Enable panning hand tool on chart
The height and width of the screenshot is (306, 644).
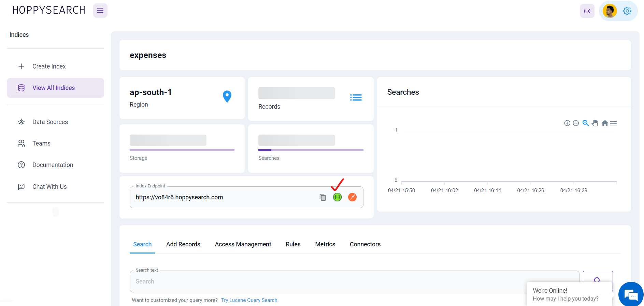(595, 123)
